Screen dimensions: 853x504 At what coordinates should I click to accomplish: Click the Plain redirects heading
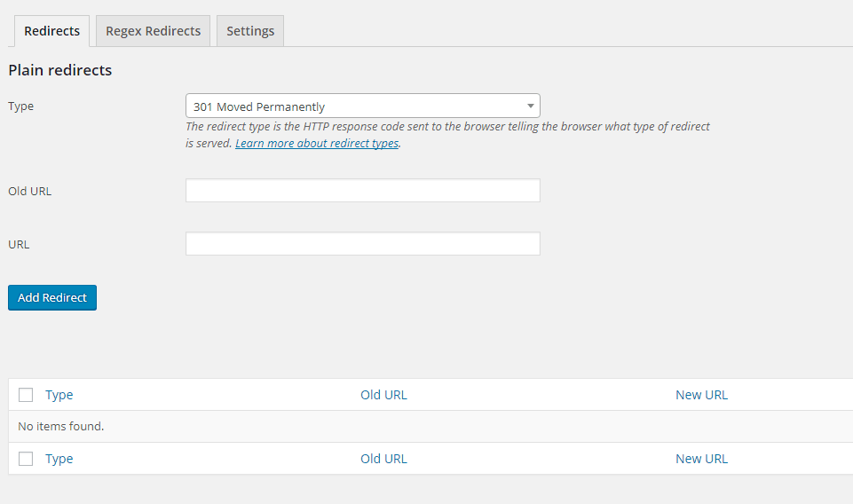click(x=60, y=70)
